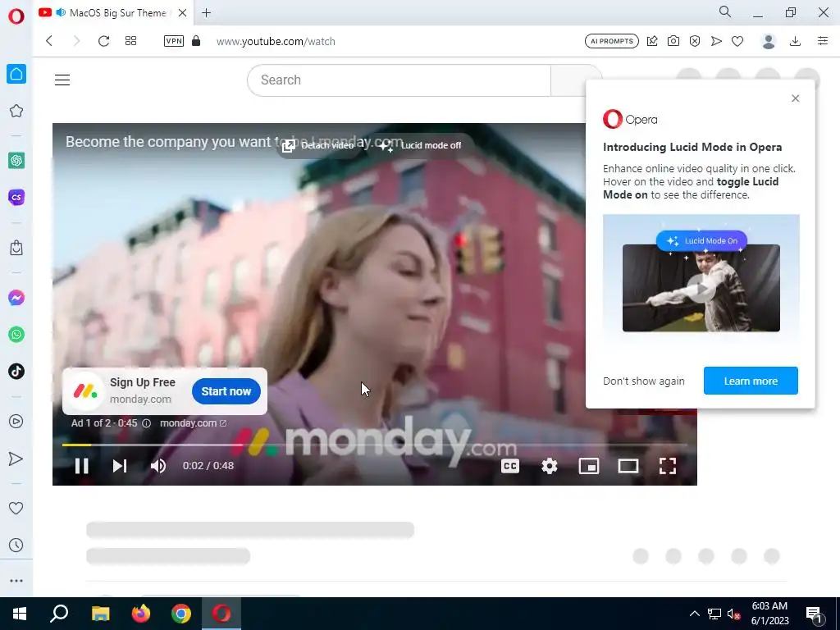Launch ChatGPT from the sidebar
The height and width of the screenshot is (630, 840).
pyautogui.click(x=16, y=160)
